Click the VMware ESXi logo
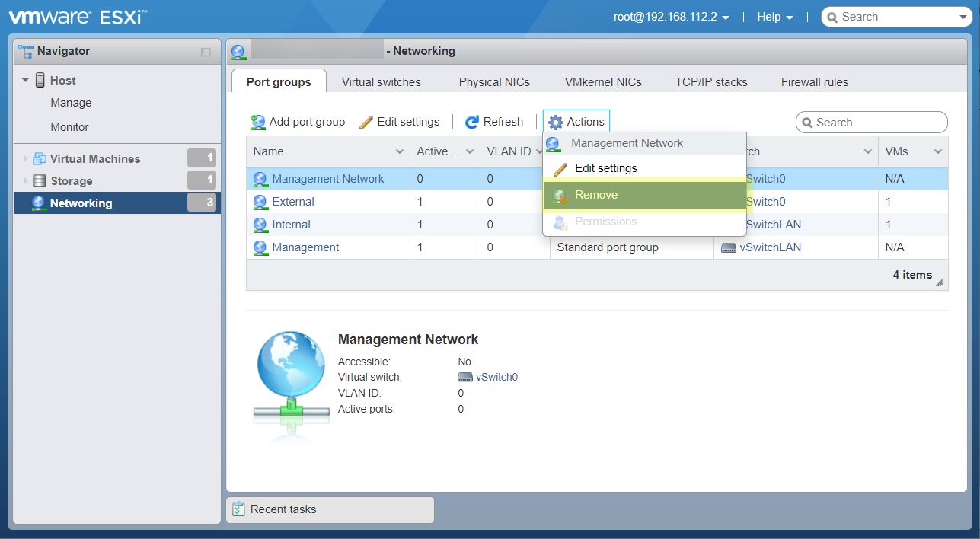This screenshot has height=539, width=980. tap(78, 17)
